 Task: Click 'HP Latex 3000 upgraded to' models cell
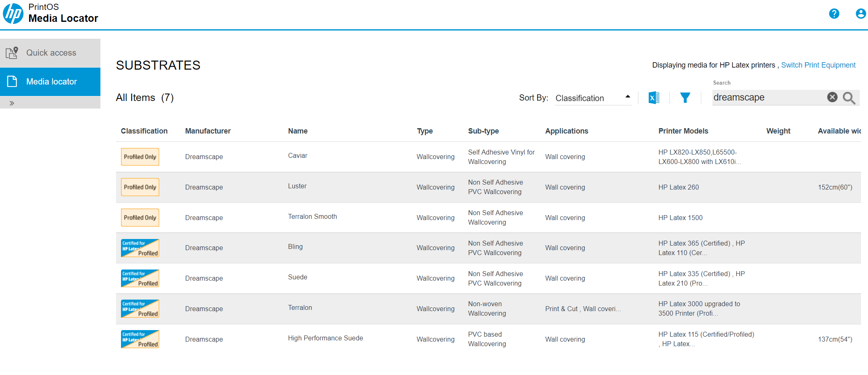click(699, 309)
